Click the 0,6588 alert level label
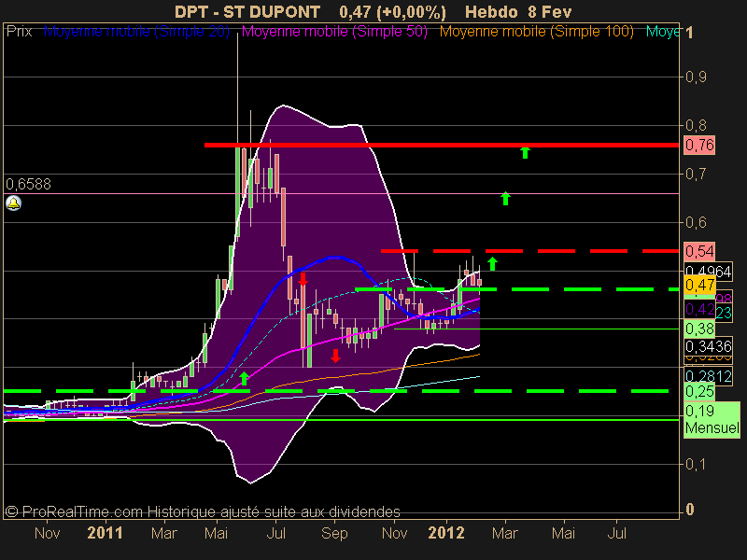The width and height of the screenshot is (747, 560). coord(28,184)
